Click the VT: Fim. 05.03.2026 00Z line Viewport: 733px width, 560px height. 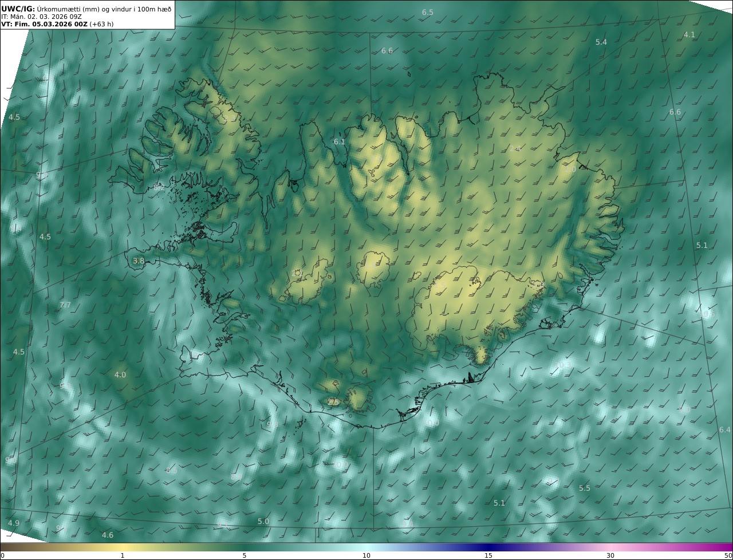(x=57, y=24)
